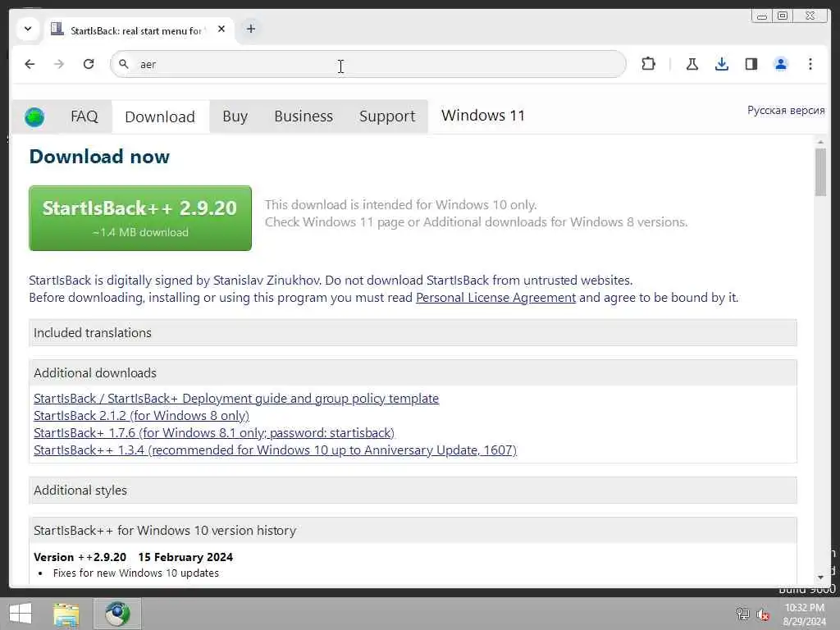Open Deployment guide and group policy template
The image size is (840, 630).
pyautogui.click(x=236, y=399)
